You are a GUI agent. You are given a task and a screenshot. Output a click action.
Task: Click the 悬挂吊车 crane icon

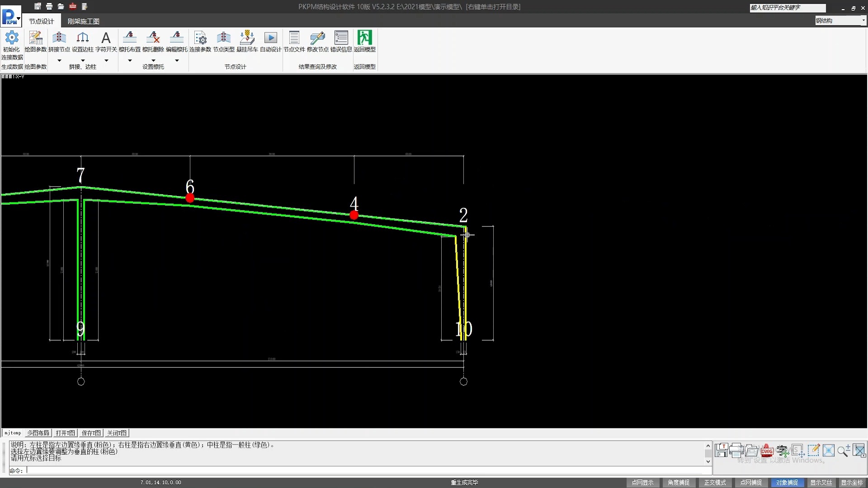point(247,38)
